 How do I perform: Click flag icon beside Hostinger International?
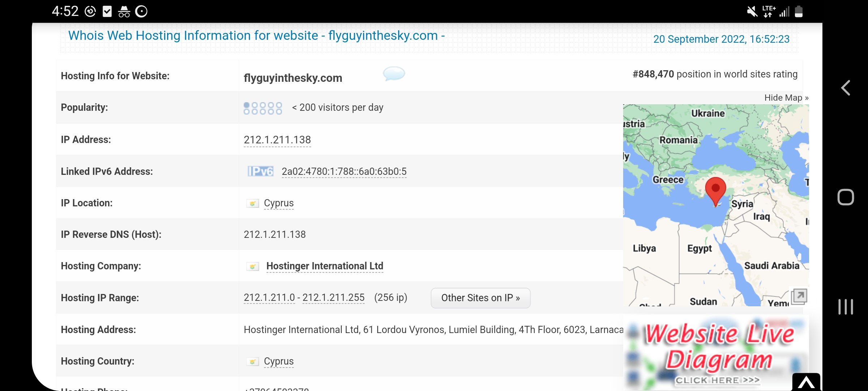tap(252, 266)
